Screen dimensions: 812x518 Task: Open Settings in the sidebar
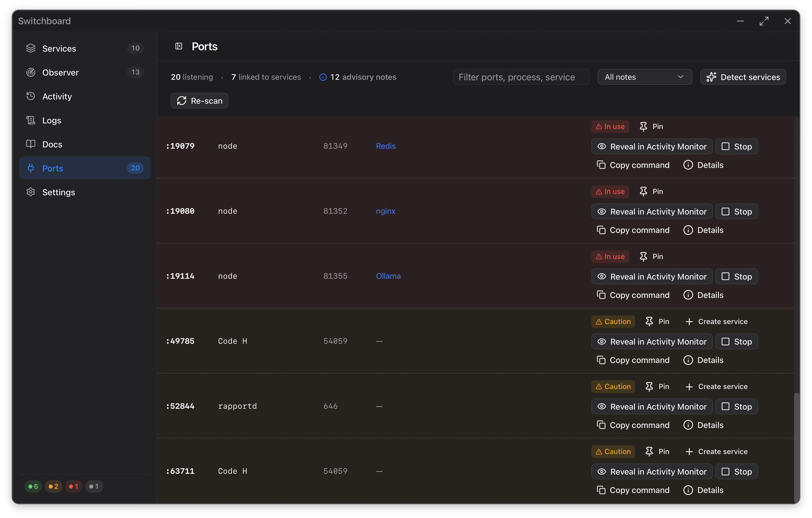(x=85, y=192)
